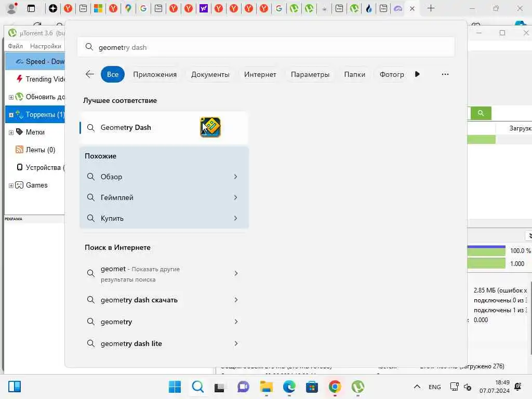Screen dimensions: 532x399
Task: Select Trending Videos in uTorrent sidebar
Action: [35, 79]
